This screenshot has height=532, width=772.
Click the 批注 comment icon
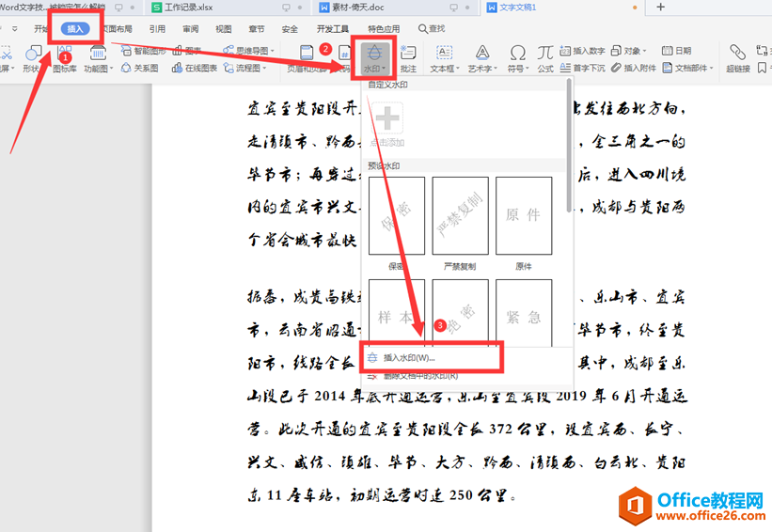click(x=408, y=58)
